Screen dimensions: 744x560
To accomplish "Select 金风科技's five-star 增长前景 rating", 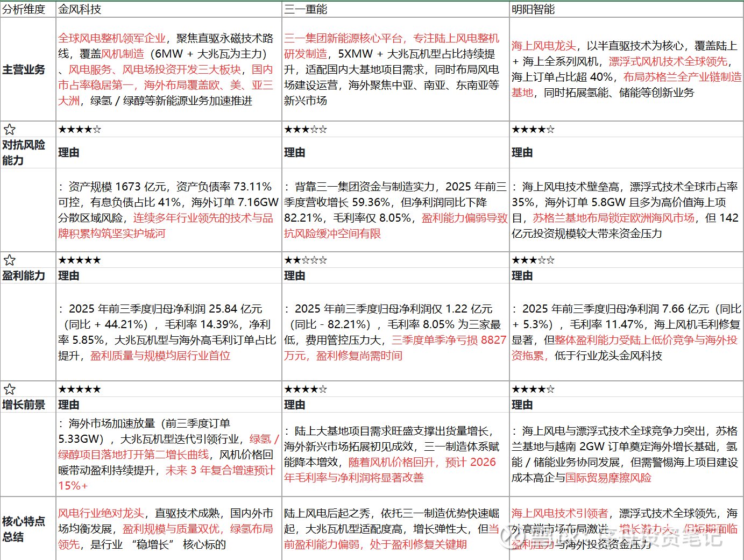I will tap(80, 389).
